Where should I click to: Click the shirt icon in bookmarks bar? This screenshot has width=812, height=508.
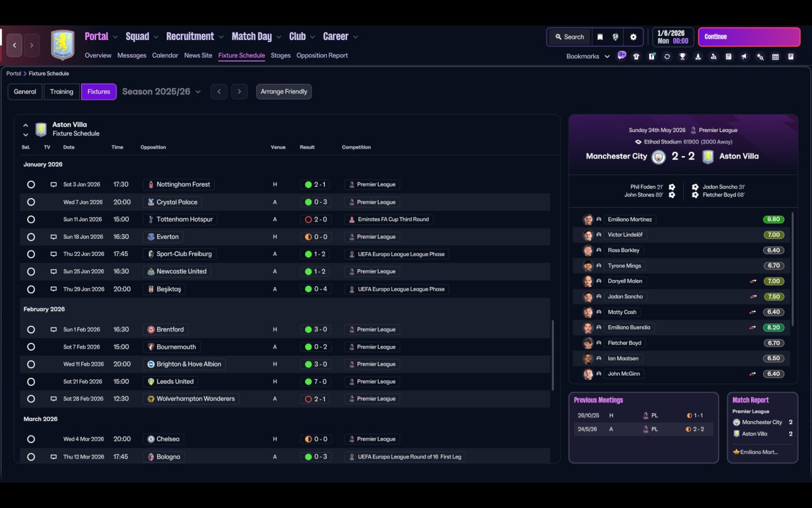(x=636, y=57)
